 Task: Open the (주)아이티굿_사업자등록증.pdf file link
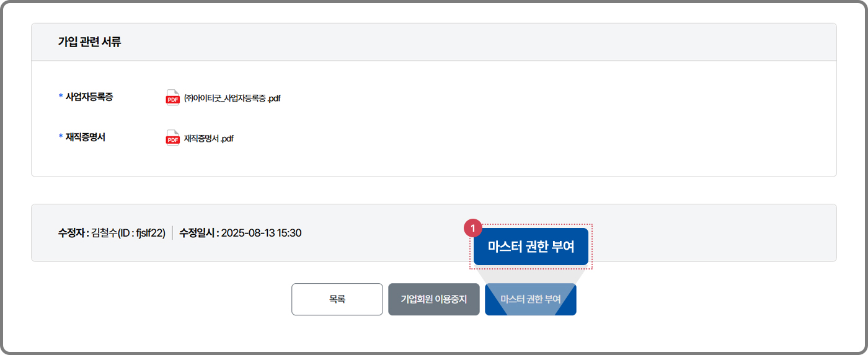pos(232,99)
